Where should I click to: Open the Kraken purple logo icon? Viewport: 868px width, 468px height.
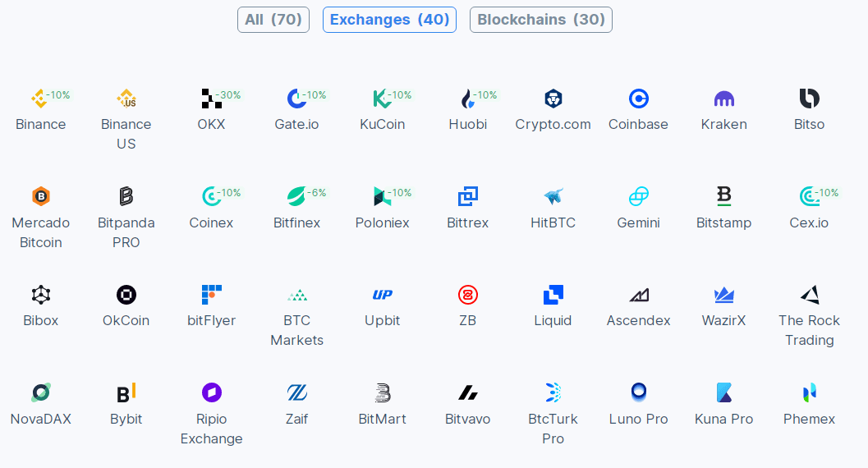(723, 99)
